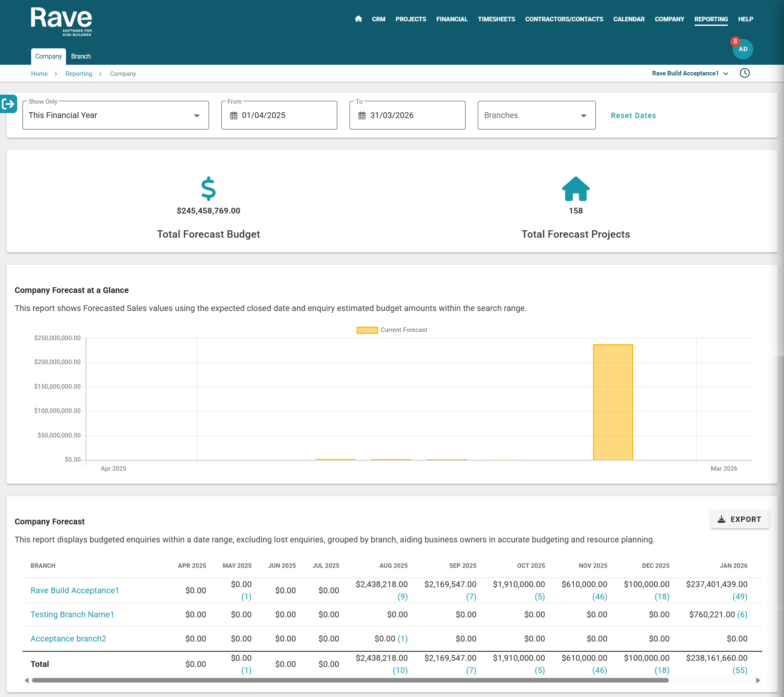Expand Rave Build Acceptance1 company selector
This screenshot has height=697, width=784.
pos(690,73)
